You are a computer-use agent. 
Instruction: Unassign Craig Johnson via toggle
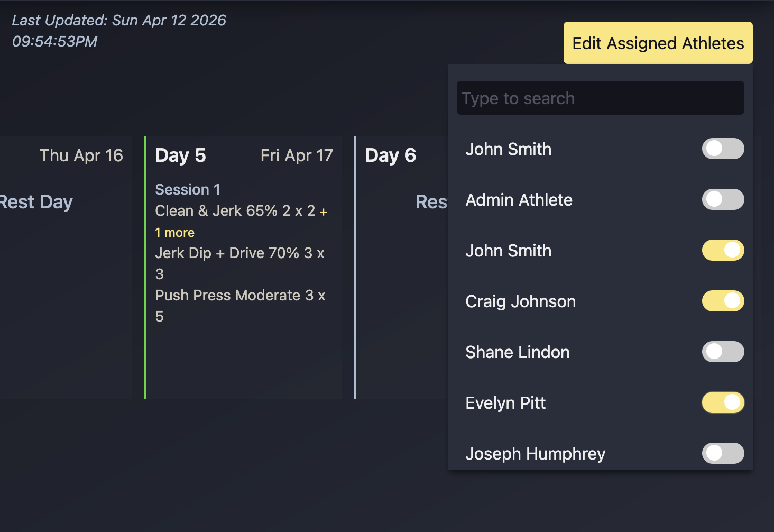pos(723,301)
